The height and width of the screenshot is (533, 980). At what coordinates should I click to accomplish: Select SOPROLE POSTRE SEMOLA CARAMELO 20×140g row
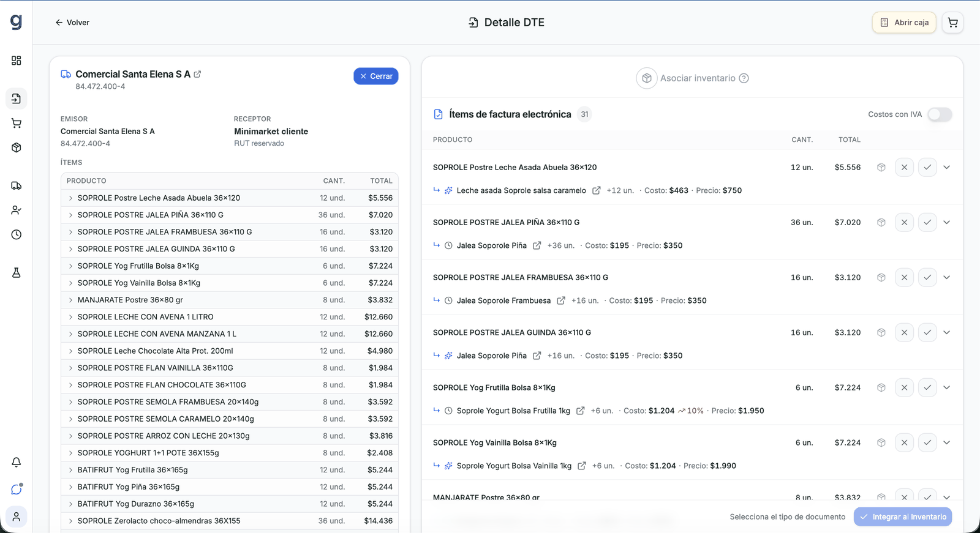click(x=230, y=419)
